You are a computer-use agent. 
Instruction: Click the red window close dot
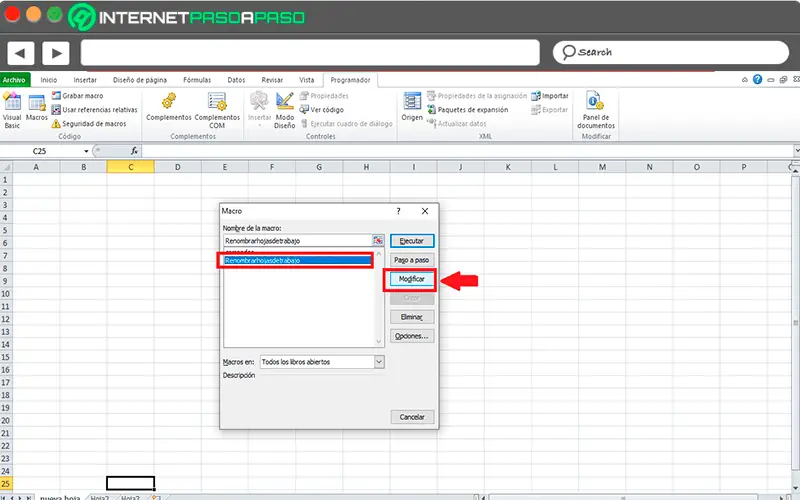coord(12,14)
